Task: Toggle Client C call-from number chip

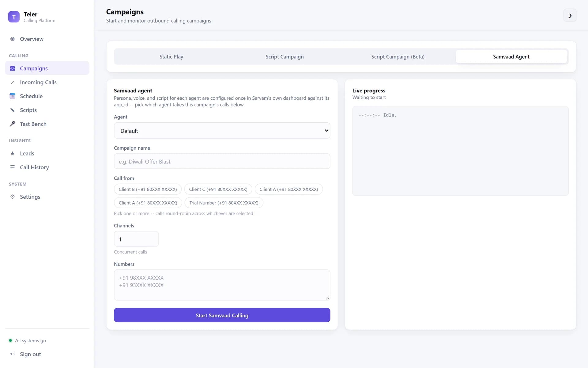Action: pos(218,189)
